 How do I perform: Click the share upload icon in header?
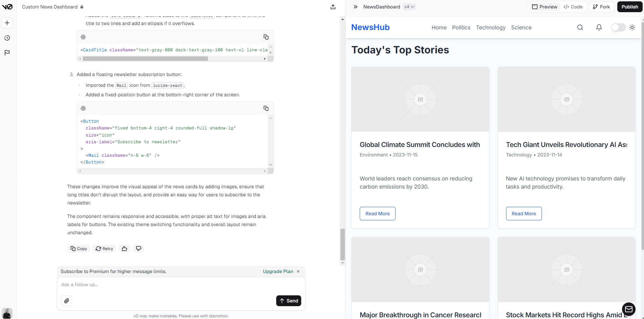coord(333,7)
